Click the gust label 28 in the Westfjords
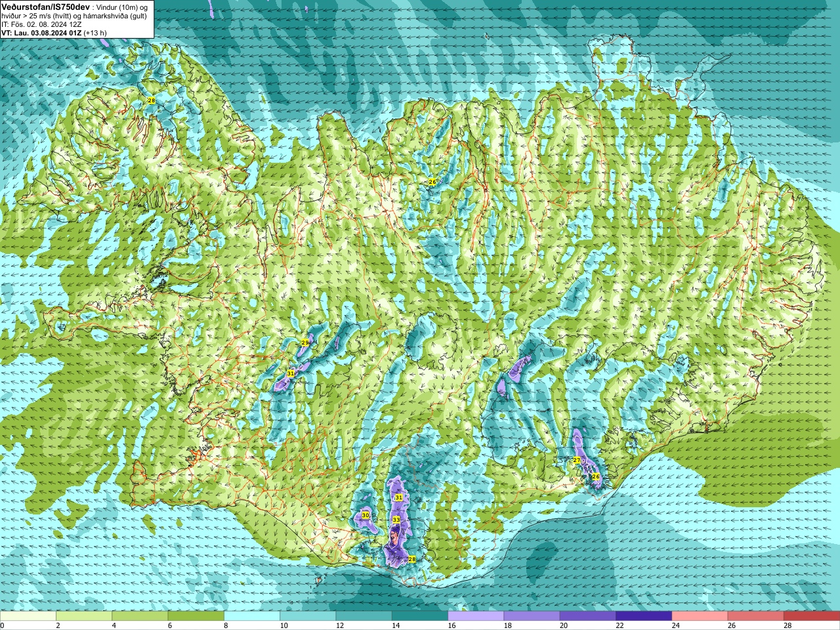 pyautogui.click(x=152, y=100)
